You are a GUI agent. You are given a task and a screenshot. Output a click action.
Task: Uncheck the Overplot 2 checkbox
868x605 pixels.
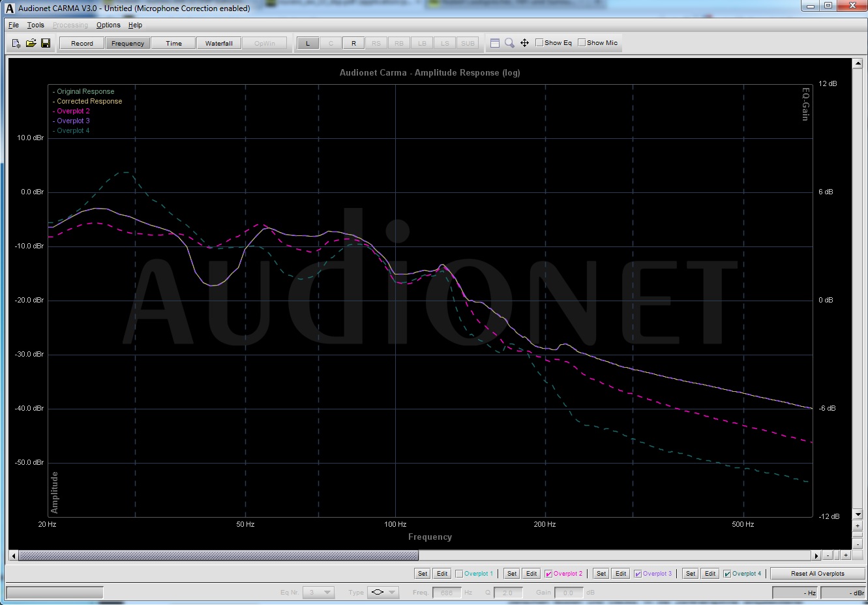click(x=548, y=574)
